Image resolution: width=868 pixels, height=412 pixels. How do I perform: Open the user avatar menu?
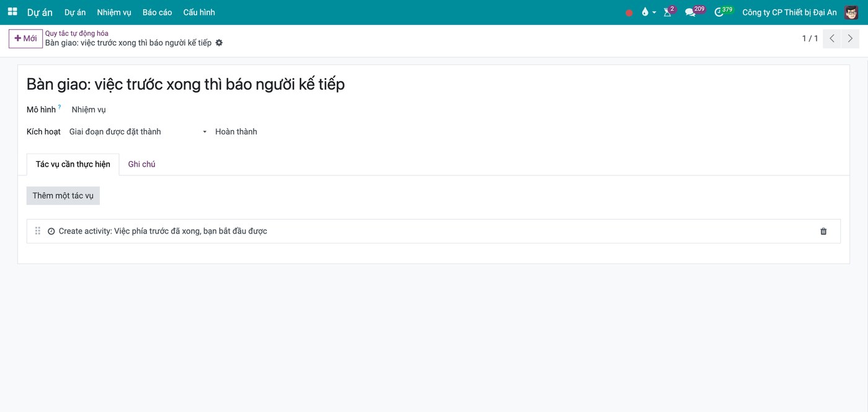(x=851, y=12)
